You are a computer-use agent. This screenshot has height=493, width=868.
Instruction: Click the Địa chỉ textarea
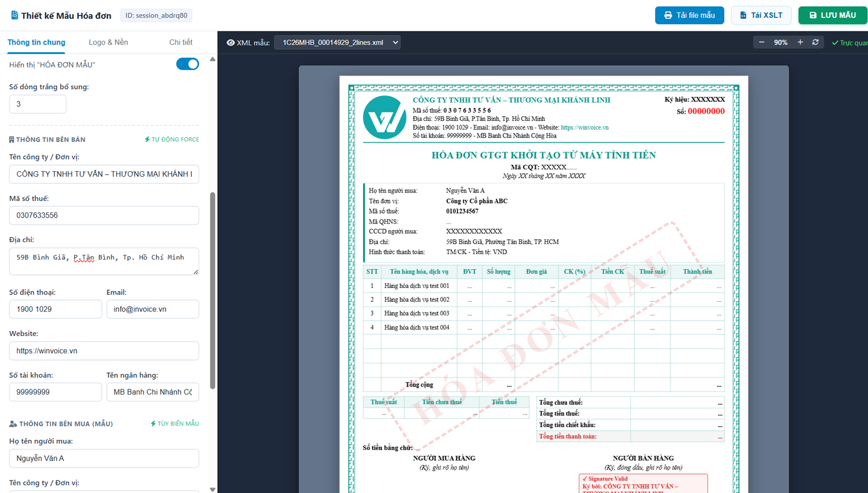point(104,261)
